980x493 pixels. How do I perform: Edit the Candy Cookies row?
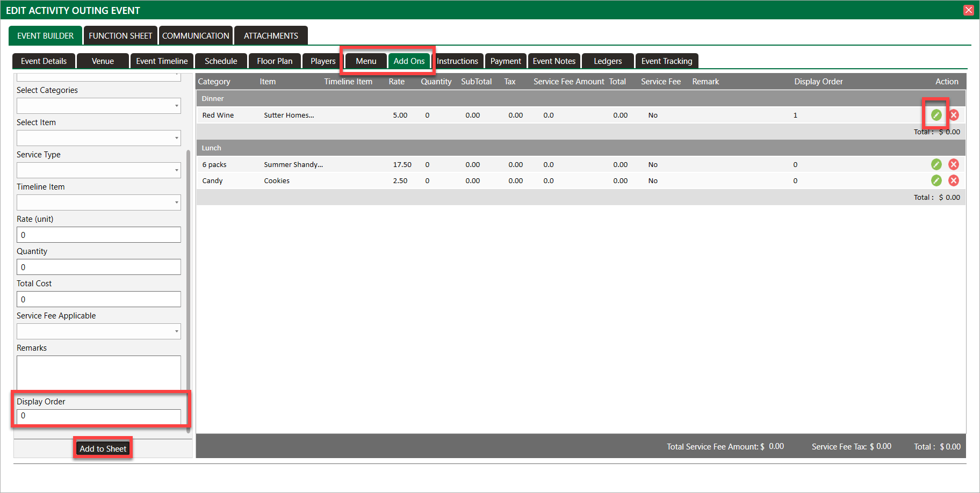936,180
